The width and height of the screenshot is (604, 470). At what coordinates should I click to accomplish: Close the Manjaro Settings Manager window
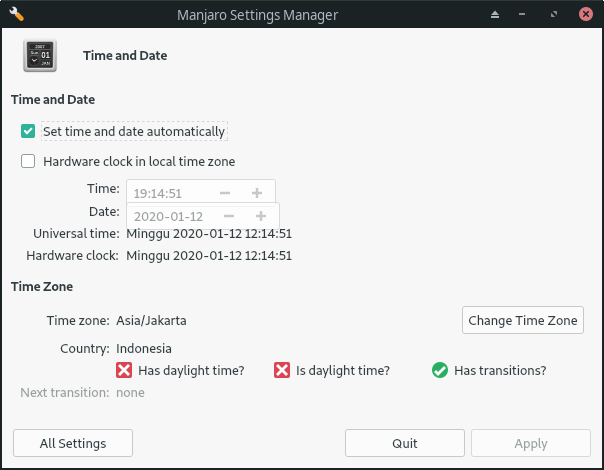[586, 15]
